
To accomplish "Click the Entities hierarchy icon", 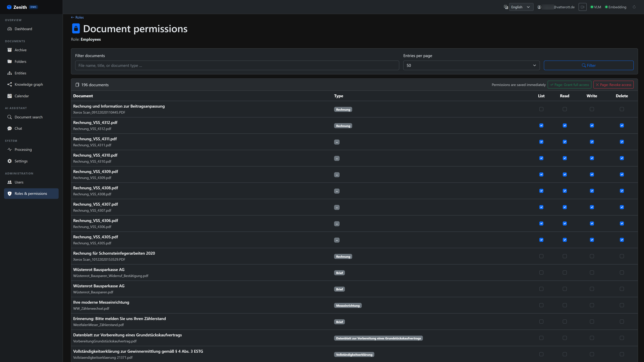I will (10, 73).
